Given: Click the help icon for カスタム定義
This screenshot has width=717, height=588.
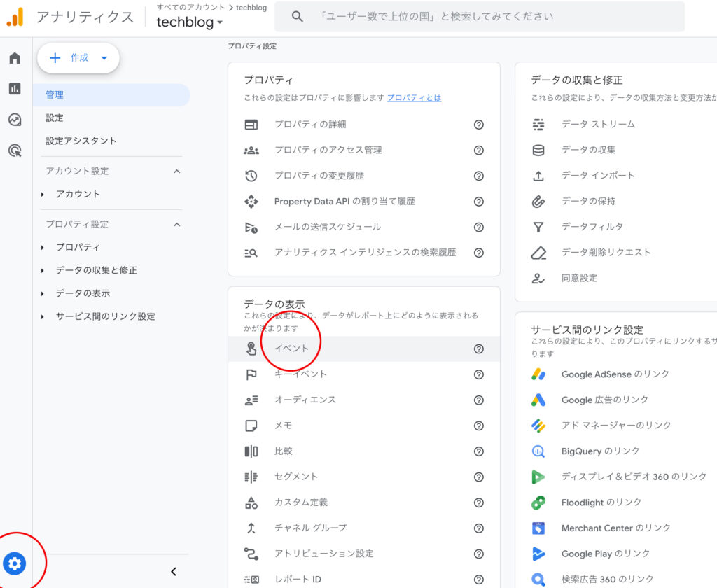Looking at the screenshot, I should point(478,503).
